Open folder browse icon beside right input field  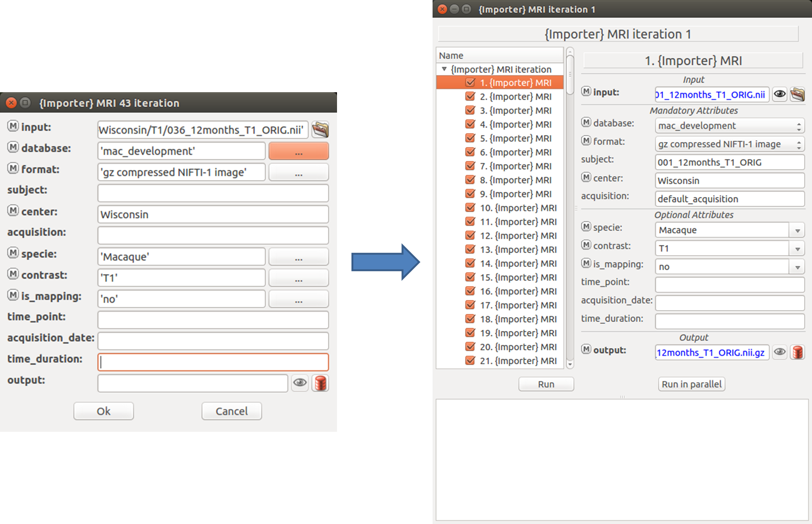click(x=798, y=94)
